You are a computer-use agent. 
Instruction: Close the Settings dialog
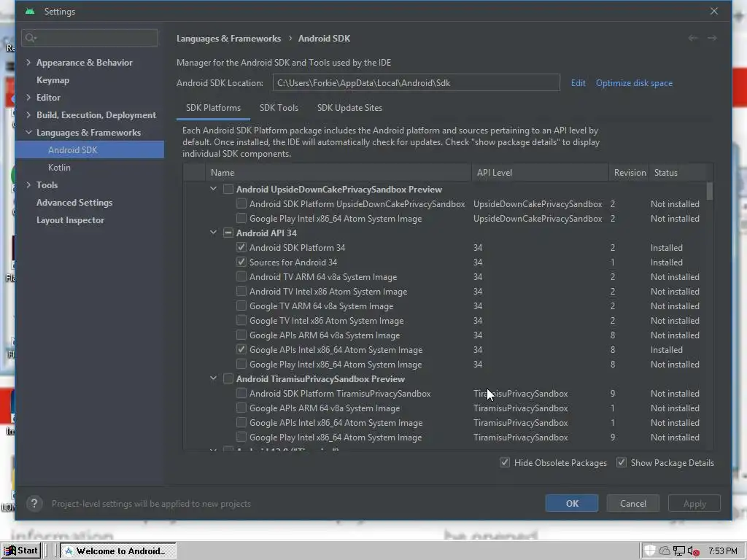pos(713,11)
